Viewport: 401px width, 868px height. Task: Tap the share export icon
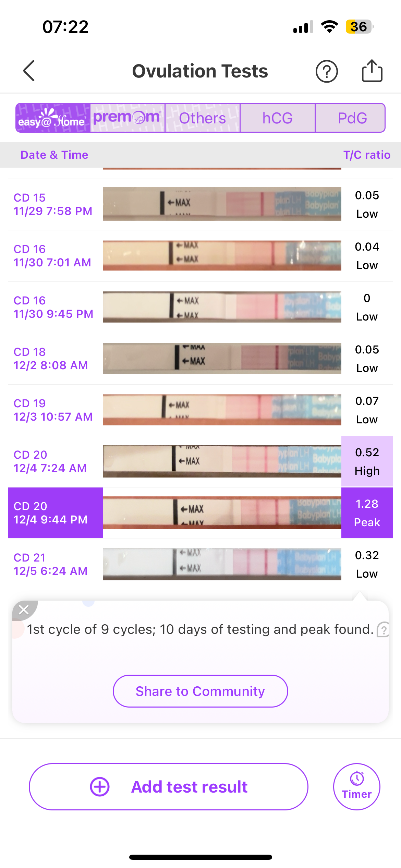372,71
